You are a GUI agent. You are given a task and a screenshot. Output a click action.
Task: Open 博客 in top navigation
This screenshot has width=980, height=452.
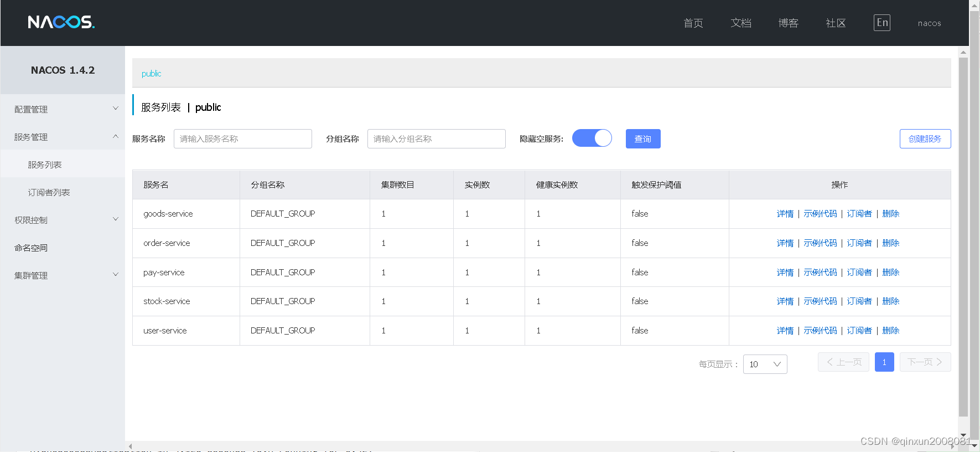tap(788, 23)
